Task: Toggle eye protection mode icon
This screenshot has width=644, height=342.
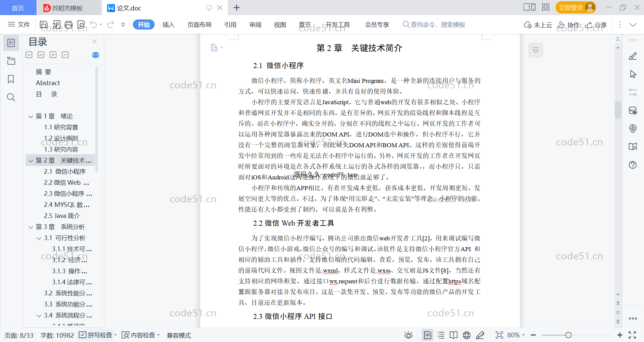Action: [x=408, y=335]
